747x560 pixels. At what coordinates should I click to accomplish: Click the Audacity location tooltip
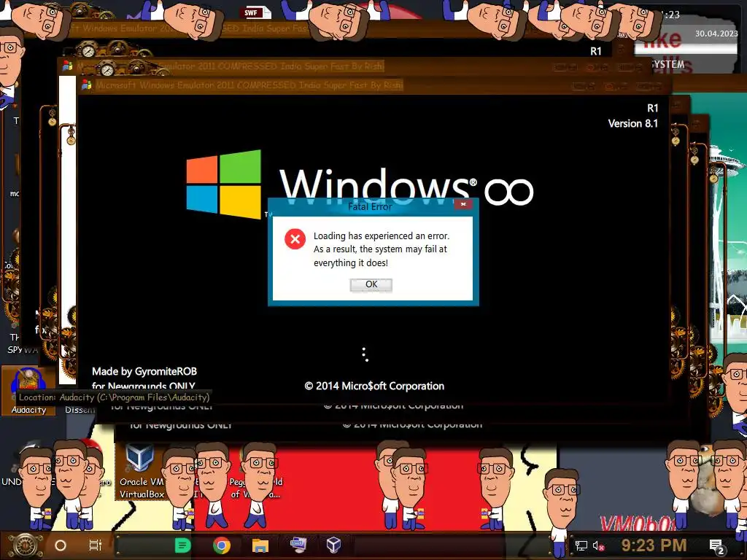[115, 397]
